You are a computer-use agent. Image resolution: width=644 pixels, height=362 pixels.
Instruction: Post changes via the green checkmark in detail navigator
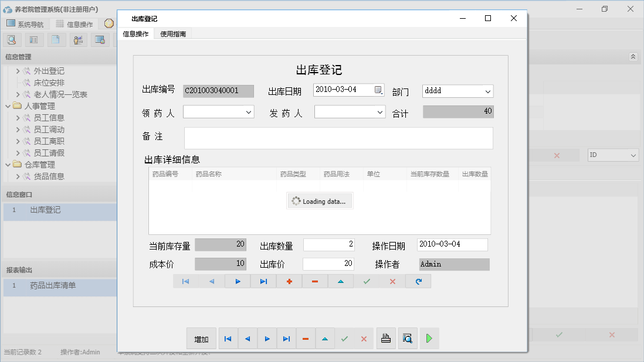pos(367,281)
